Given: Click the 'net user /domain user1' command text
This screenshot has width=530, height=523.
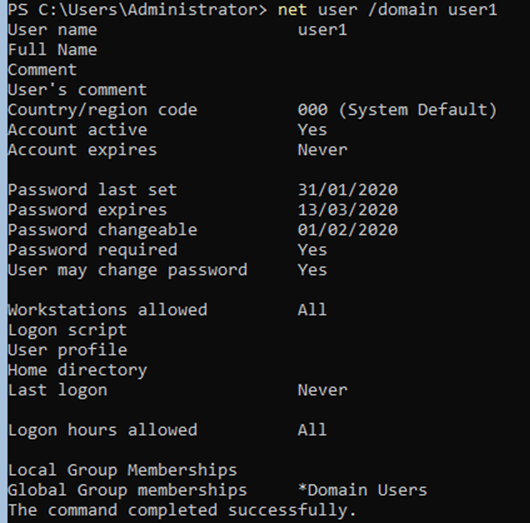Looking at the screenshot, I should tap(387, 9).
